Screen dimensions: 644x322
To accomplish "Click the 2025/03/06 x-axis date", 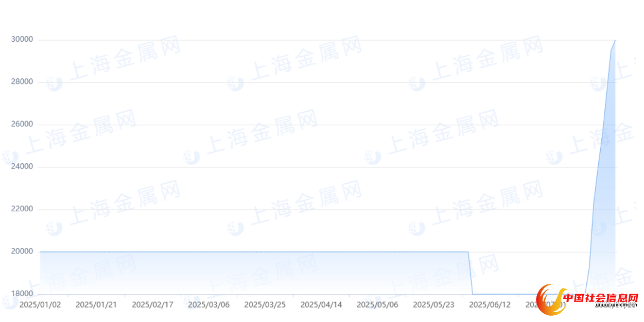I will point(208,304).
